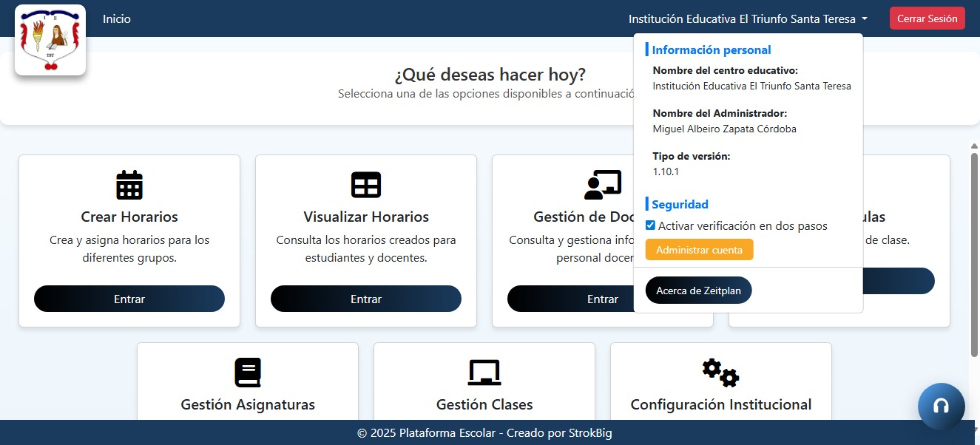The width and height of the screenshot is (980, 445).
Task: Select the calendar icon for Crear Horarios
Action: [129, 184]
